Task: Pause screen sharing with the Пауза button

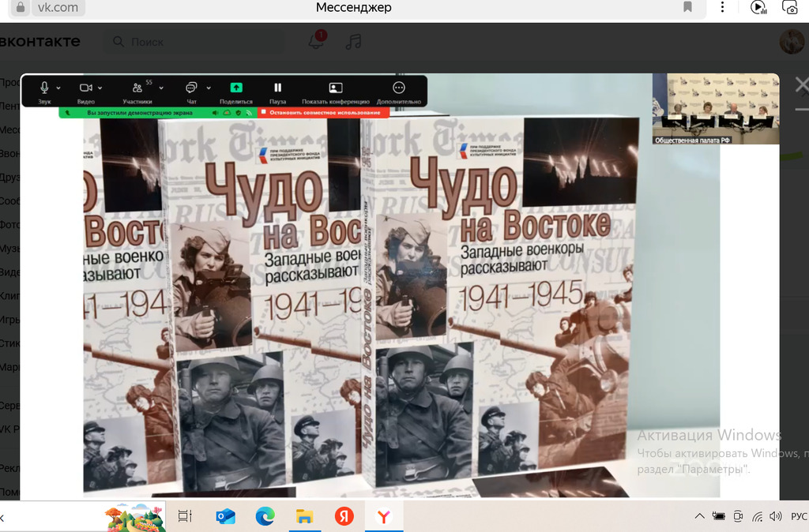Action: (x=277, y=88)
